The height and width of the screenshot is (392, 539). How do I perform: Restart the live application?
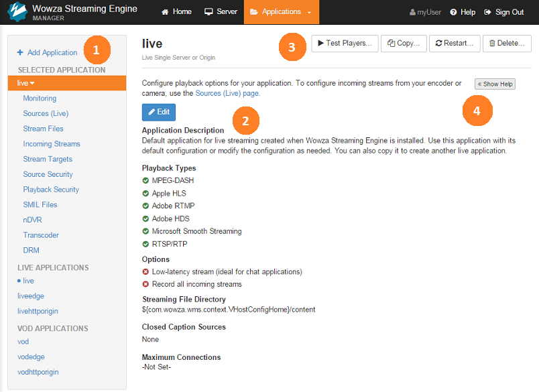coord(455,44)
